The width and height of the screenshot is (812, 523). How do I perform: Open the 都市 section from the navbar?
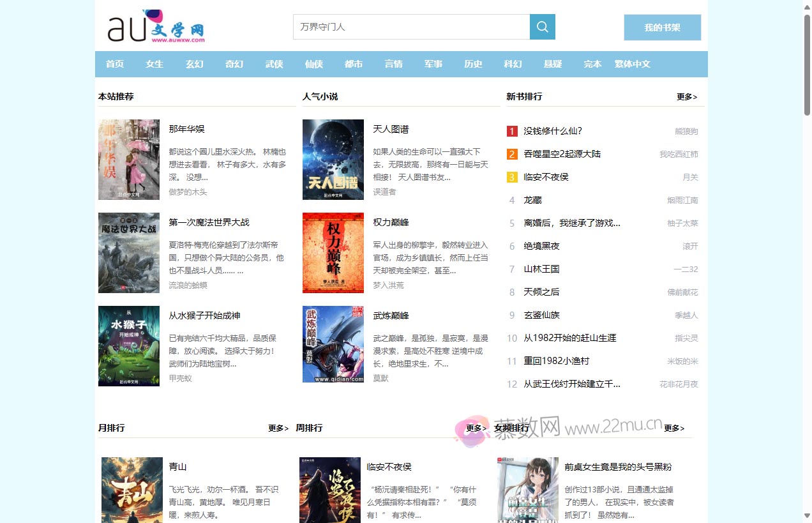click(353, 64)
